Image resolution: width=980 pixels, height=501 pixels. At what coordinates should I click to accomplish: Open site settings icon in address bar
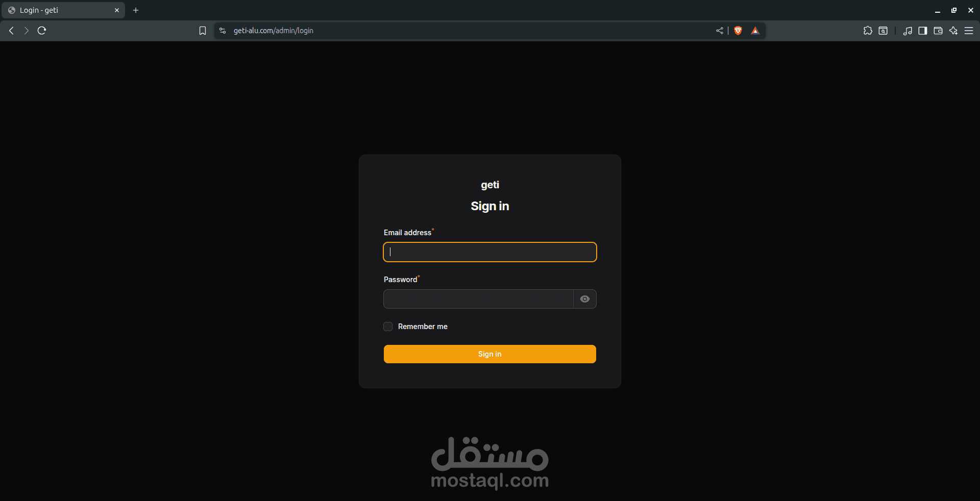pos(223,31)
